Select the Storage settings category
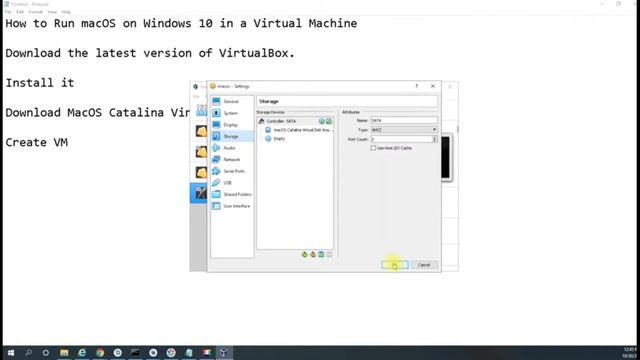 point(232,136)
